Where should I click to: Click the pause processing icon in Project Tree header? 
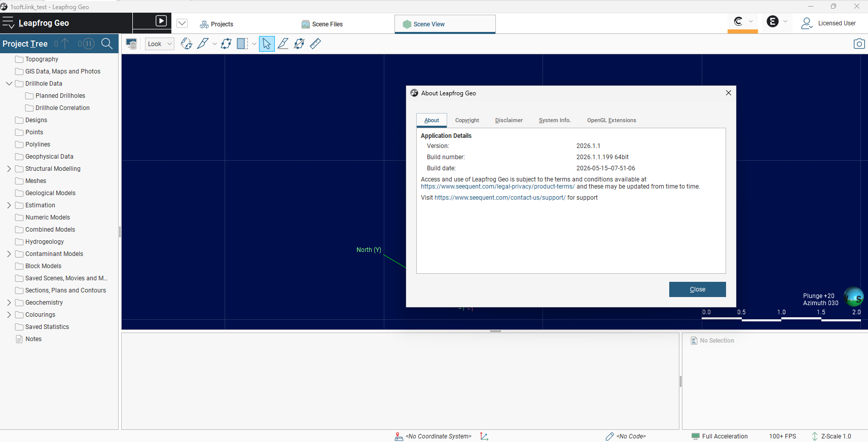click(89, 44)
